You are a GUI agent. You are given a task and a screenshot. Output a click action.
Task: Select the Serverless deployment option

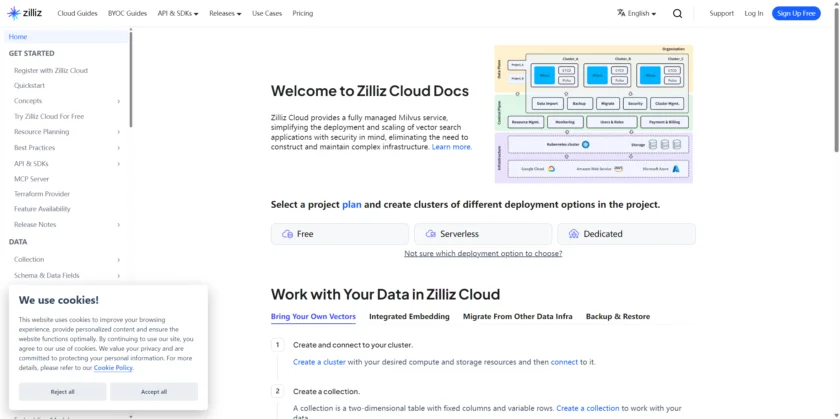coord(483,234)
